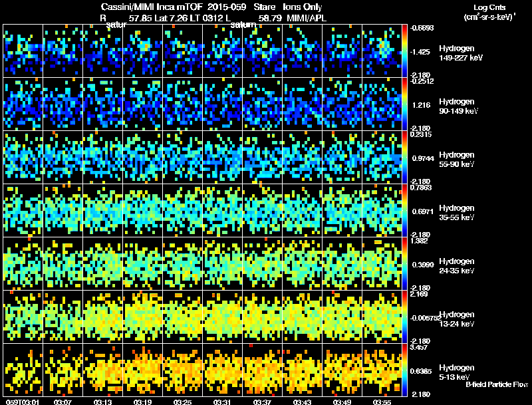
Task: Open the 35-55 keV panel at 03:43
Action: pyautogui.click(x=303, y=211)
